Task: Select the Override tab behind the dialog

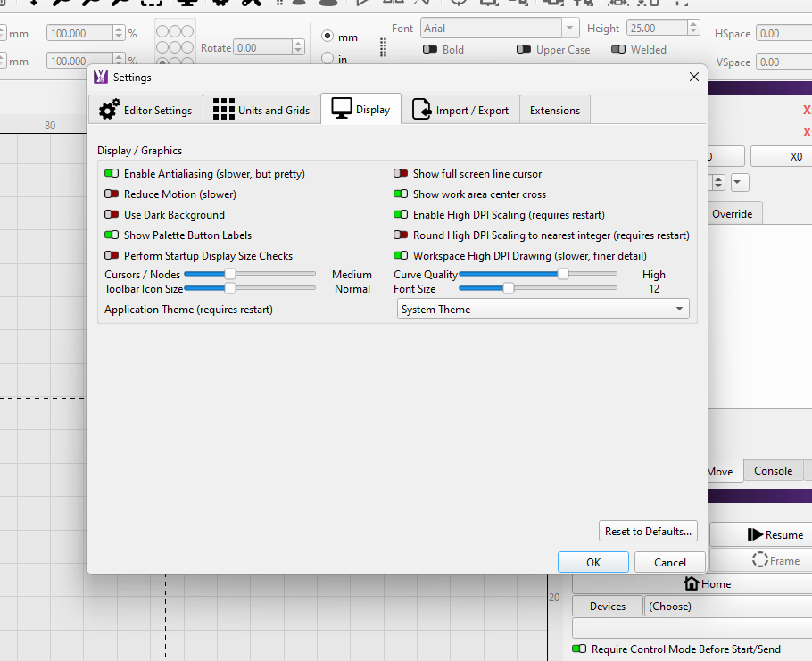Action: pyautogui.click(x=732, y=214)
